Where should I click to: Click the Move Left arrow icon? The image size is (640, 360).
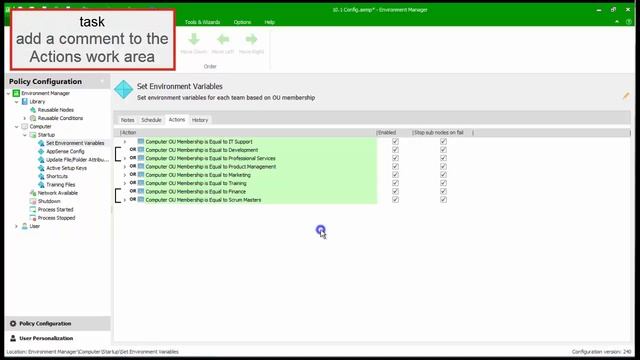[223, 39]
